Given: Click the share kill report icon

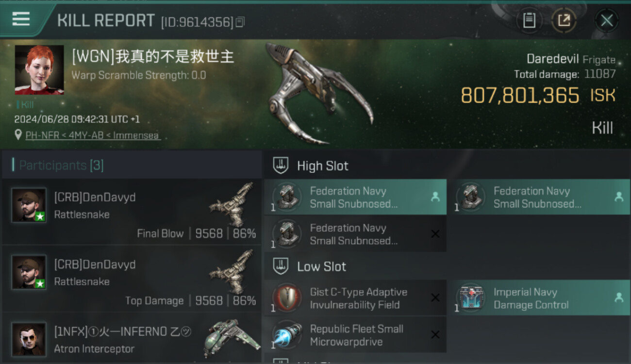Looking at the screenshot, I should [x=564, y=20].
